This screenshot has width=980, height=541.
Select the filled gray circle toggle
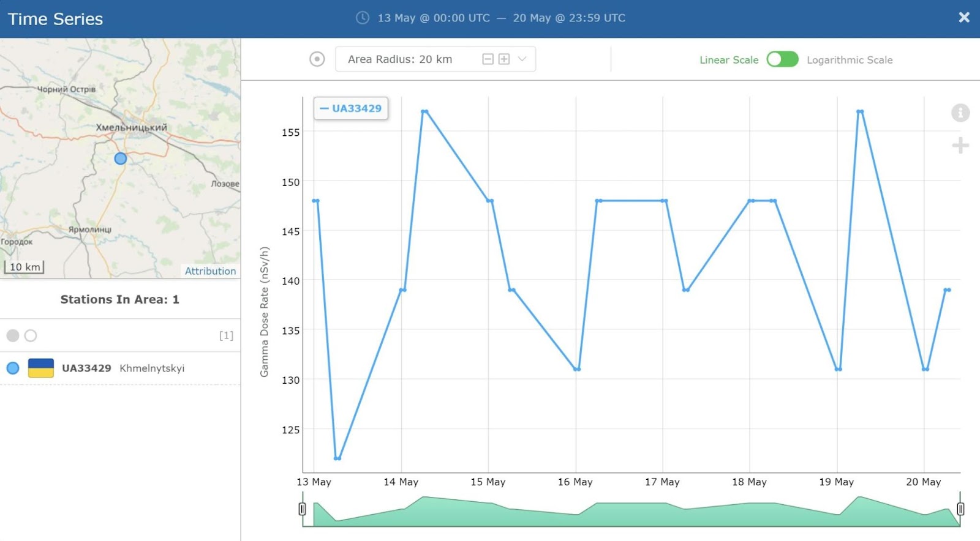(13, 335)
